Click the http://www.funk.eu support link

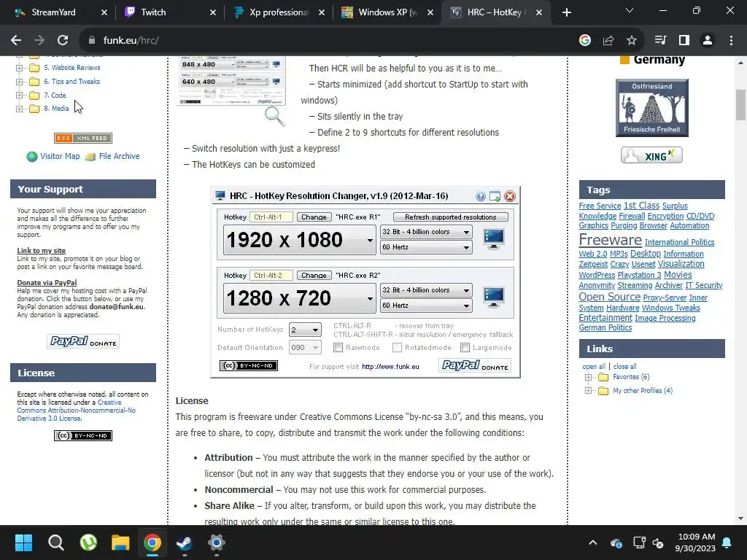[391, 367]
